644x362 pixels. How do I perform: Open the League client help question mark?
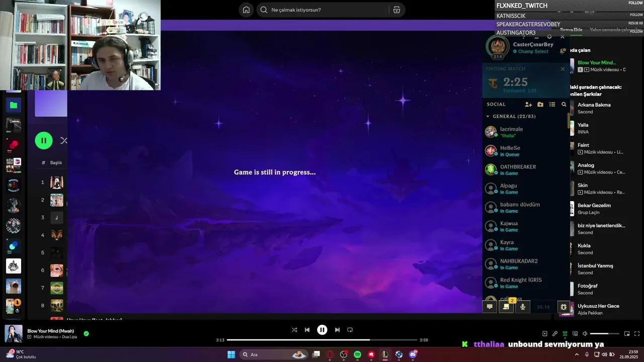(x=524, y=37)
